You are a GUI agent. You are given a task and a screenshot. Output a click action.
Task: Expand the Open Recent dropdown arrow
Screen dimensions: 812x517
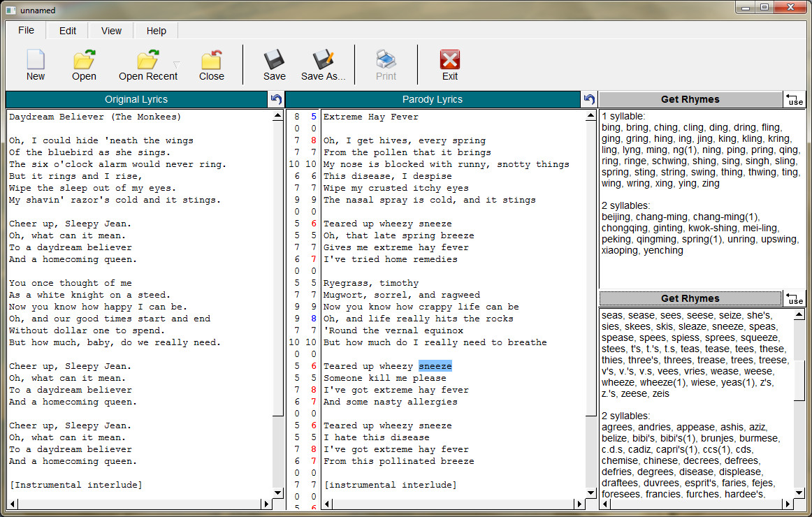tap(177, 65)
